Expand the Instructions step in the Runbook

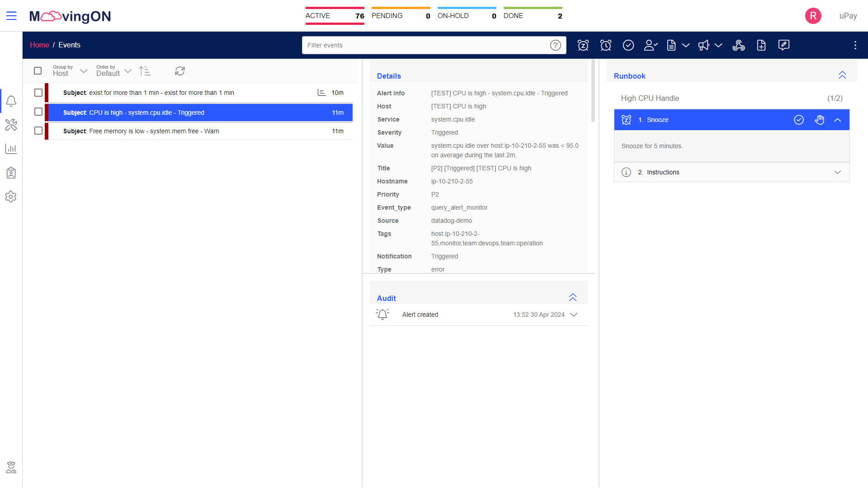pyautogui.click(x=838, y=172)
